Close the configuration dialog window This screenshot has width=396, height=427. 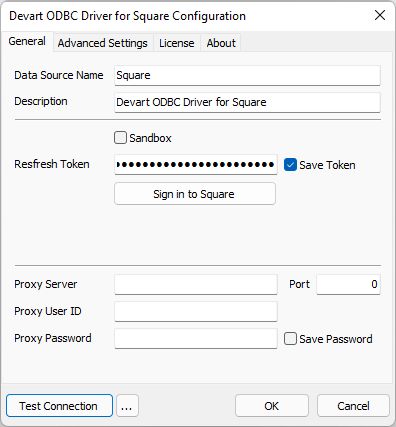pos(380,15)
